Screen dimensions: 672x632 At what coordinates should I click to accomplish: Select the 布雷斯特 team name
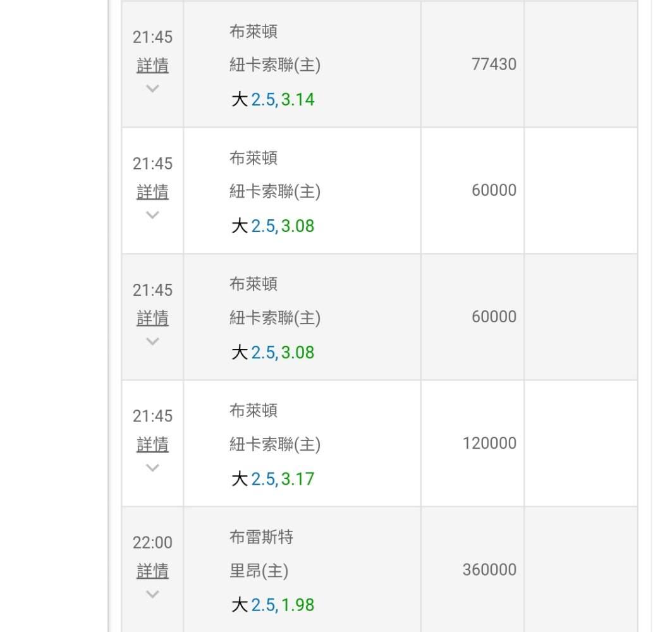pyautogui.click(x=261, y=537)
